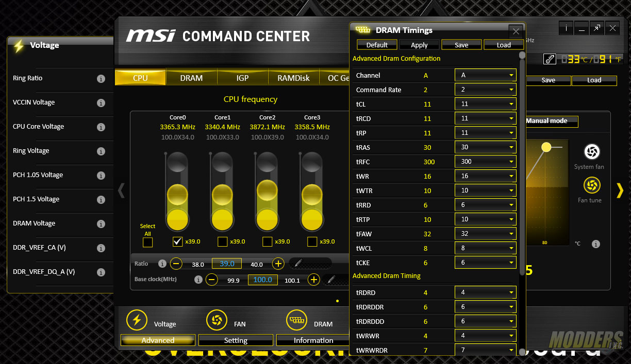Open the tFAW value dropdown
This screenshot has width=631, height=364.
coord(485,234)
